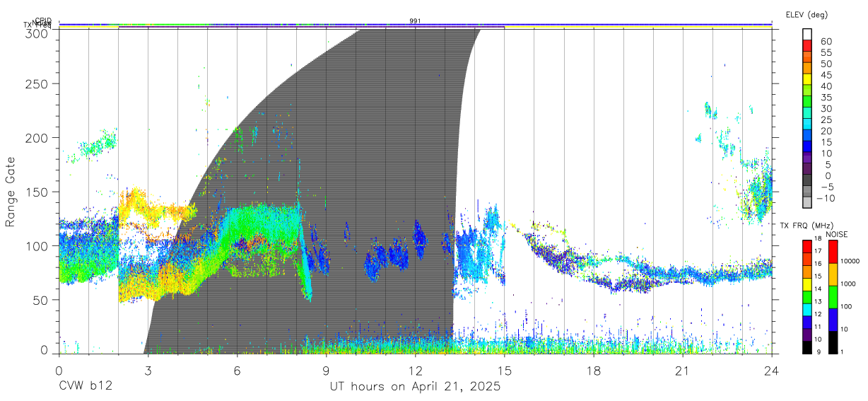This screenshot has width=868, height=401.
Task: Click UT hours axis tick '6'
Action: pos(237,371)
